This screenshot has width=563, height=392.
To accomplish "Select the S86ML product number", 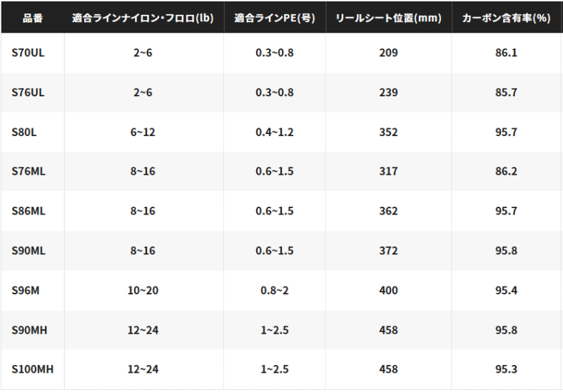I will coord(29,211).
